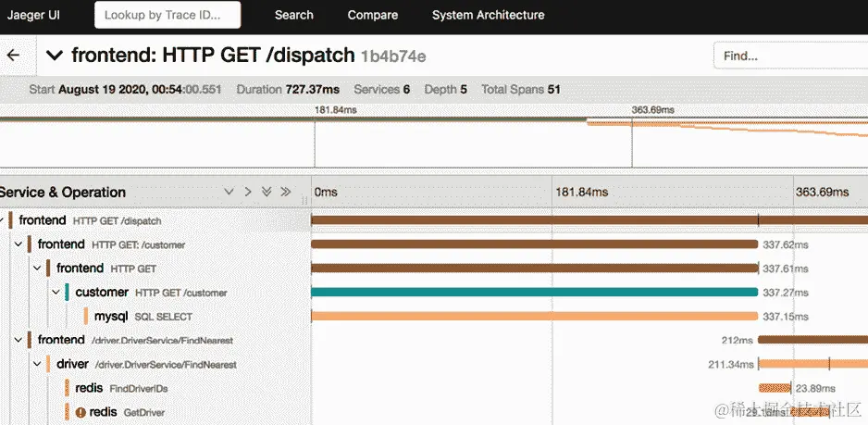Screen dimensions: 868x425
Task: Click the frontend FindNearest 212ms bar
Action: 812,340
